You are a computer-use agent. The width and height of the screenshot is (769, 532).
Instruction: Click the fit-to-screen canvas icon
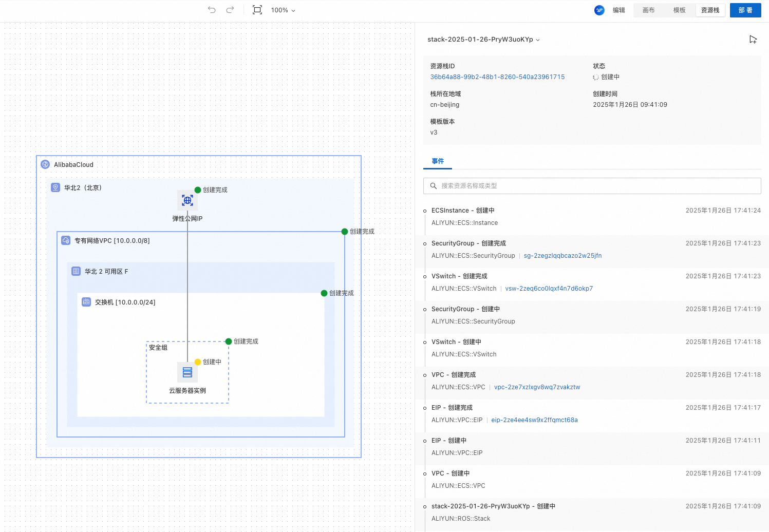point(257,10)
